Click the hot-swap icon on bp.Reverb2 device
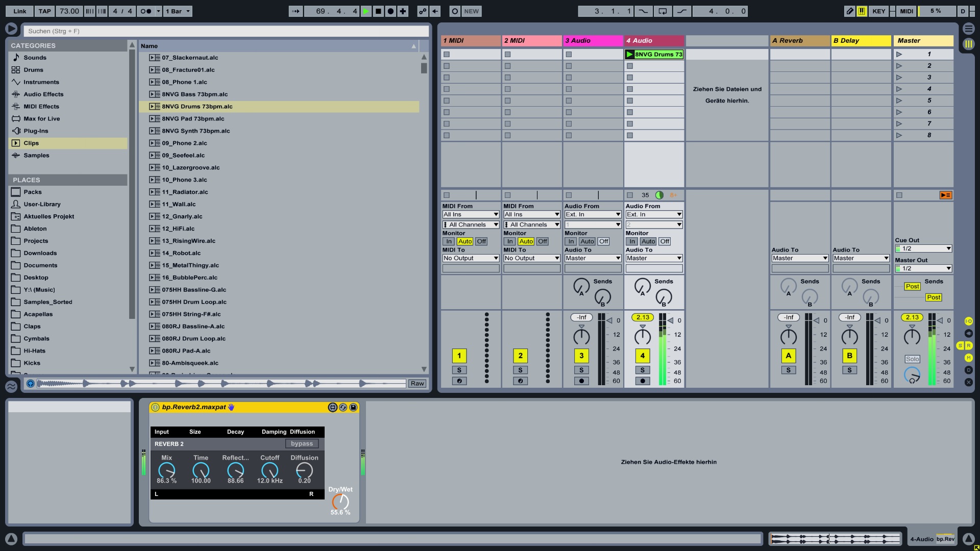Viewport: 980px width, 551px height. pyautogui.click(x=343, y=407)
